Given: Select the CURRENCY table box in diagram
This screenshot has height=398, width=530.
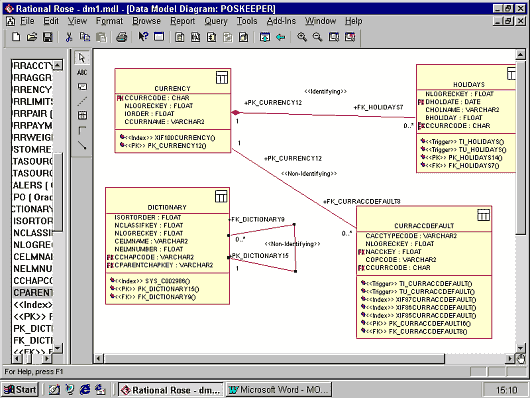Looking at the screenshot, I should [173, 111].
